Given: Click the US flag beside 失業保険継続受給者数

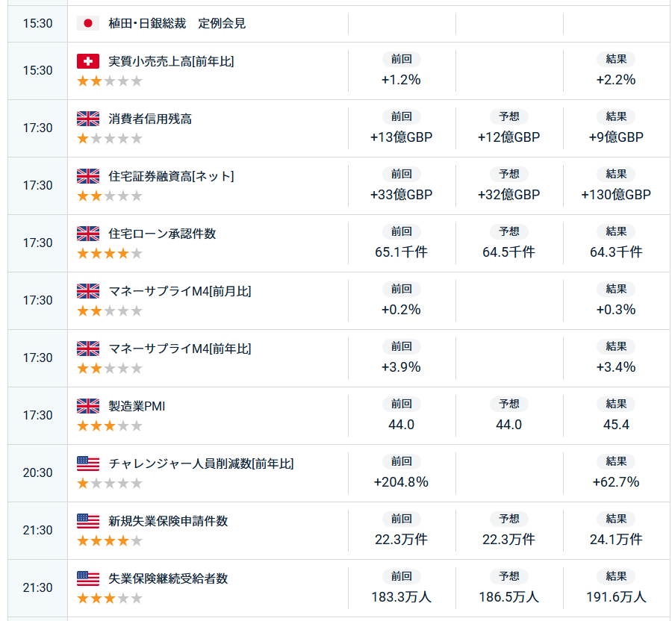Looking at the screenshot, I should point(88,578).
